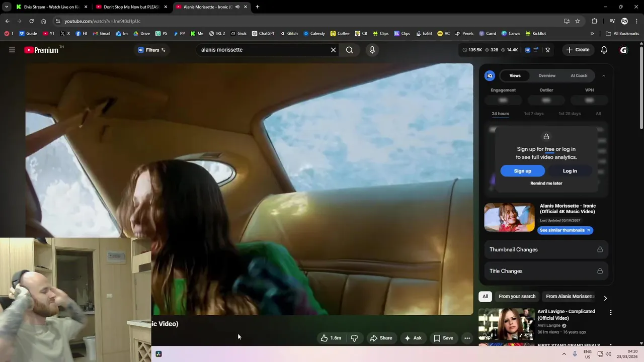Open the tab search dropdown arrow
The height and width of the screenshot is (362, 644).
[x=6, y=7]
